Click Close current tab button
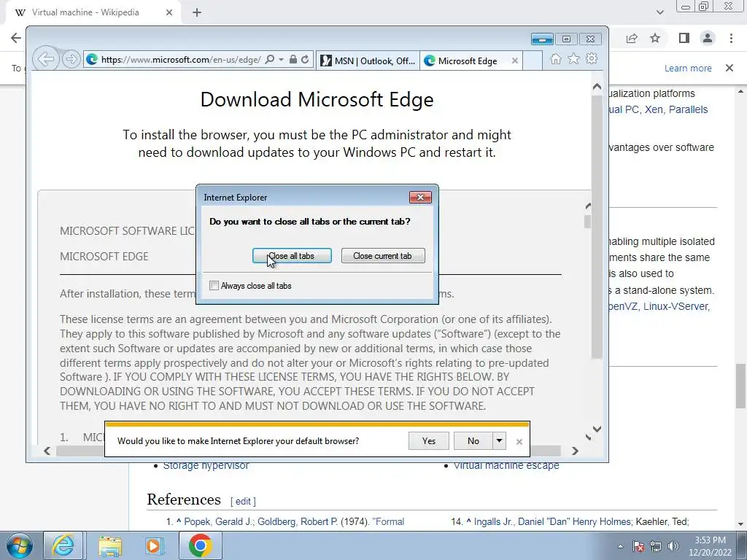The height and width of the screenshot is (560, 747). coord(383,256)
